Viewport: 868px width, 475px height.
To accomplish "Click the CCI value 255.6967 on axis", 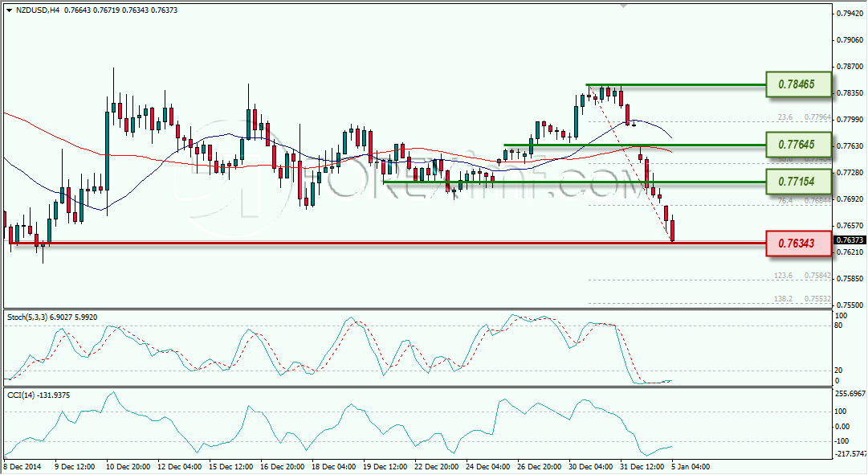I will (850, 393).
